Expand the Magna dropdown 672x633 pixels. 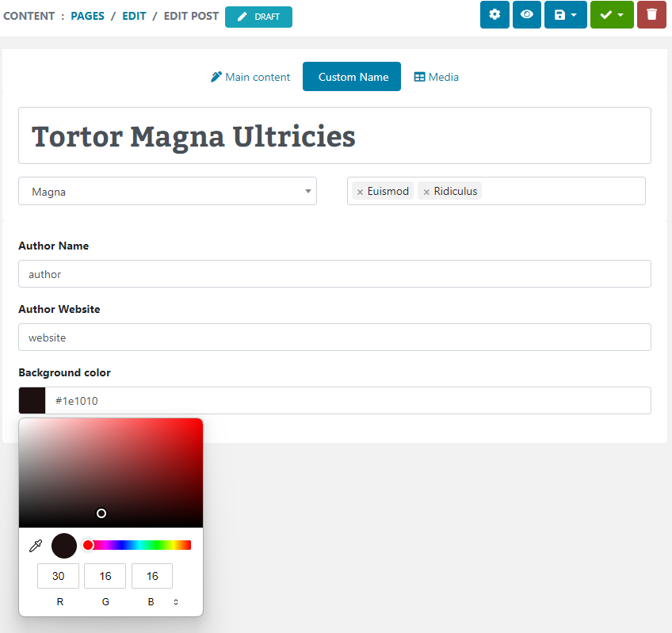pyautogui.click(x=307, y=191)
